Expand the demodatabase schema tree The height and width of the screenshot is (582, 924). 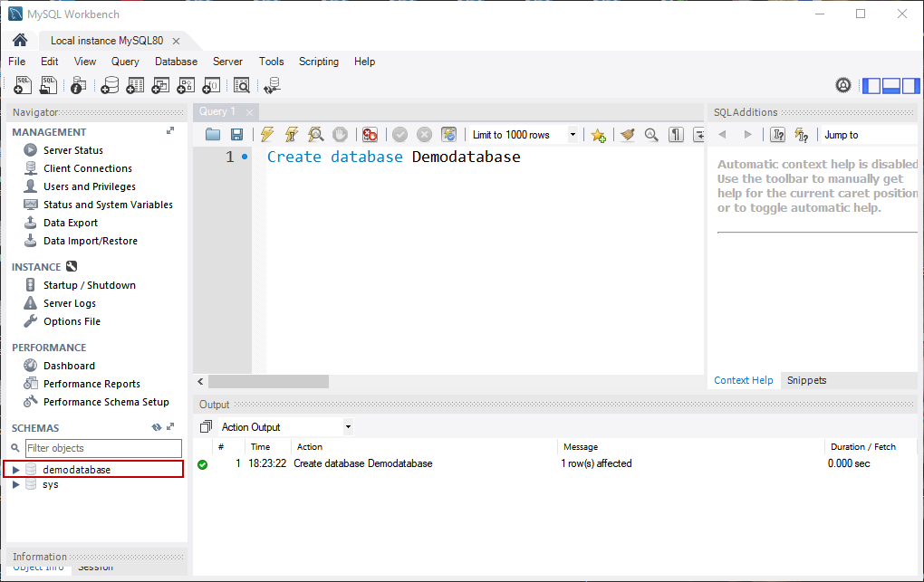coord(15,470)
